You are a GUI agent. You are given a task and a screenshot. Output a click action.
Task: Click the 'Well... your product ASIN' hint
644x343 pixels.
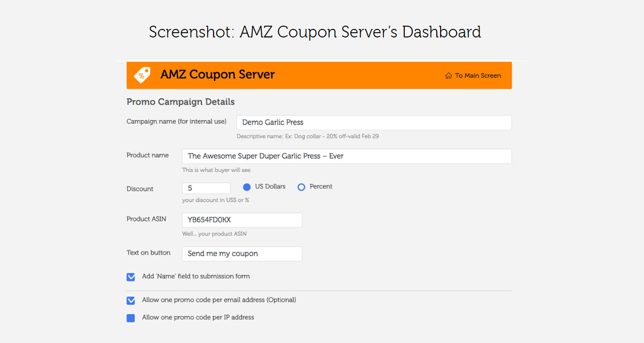214,234
